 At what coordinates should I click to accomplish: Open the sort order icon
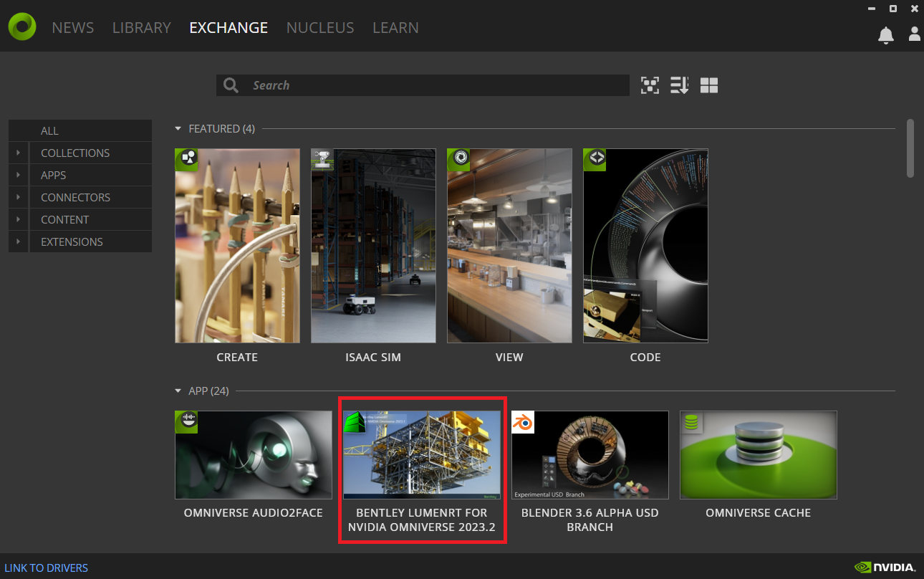[x=679, y=85]
